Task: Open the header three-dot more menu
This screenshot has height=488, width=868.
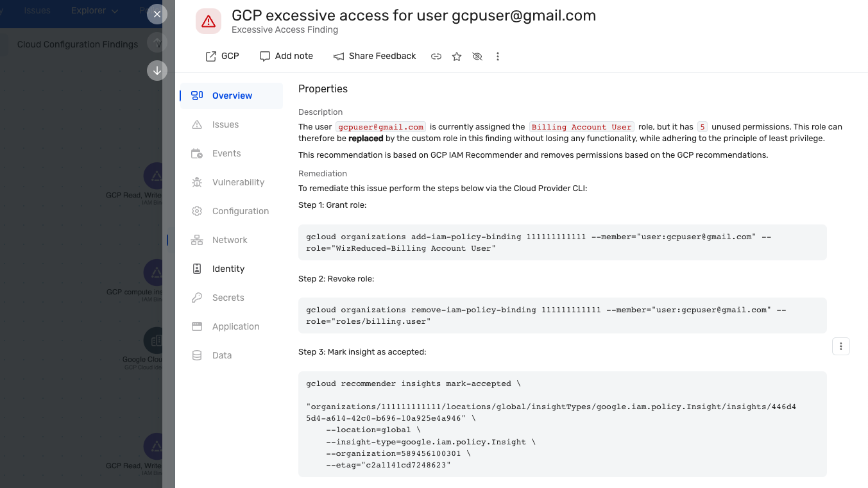Action: [x=498, y=56]
